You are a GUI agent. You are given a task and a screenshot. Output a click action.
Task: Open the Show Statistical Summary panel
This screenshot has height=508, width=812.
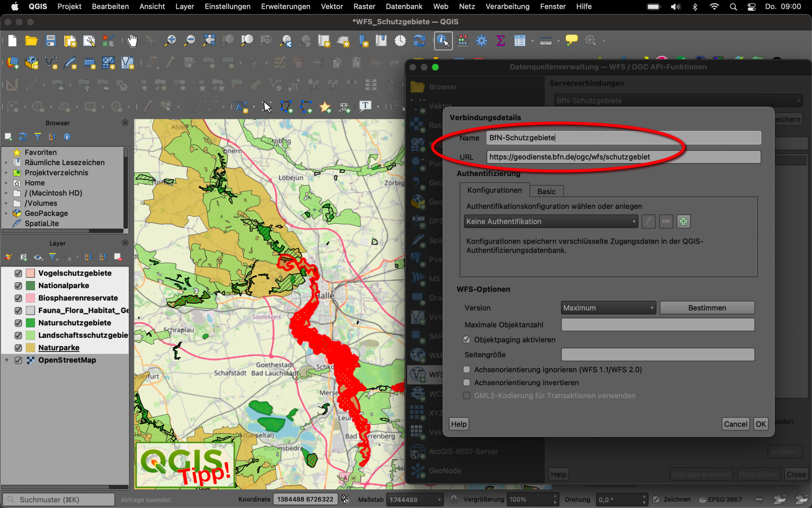500,40
